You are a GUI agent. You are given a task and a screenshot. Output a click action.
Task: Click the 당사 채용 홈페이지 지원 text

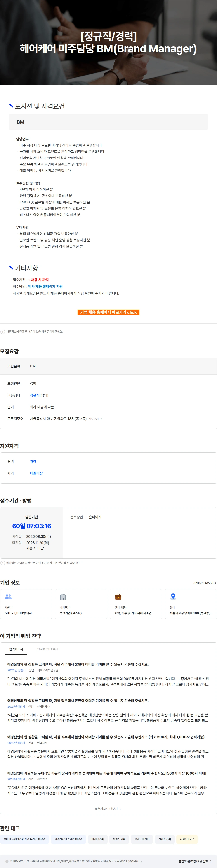[45, 286]
